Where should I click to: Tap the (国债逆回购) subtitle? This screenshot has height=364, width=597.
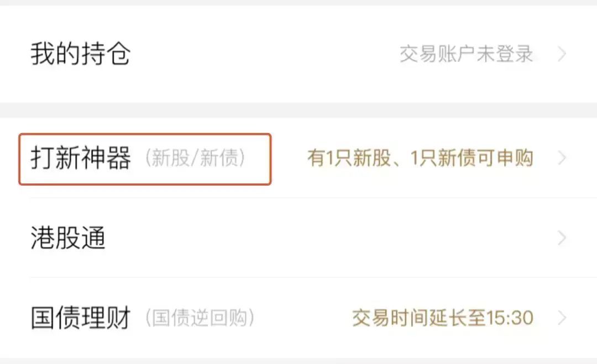tap(200, 318)
